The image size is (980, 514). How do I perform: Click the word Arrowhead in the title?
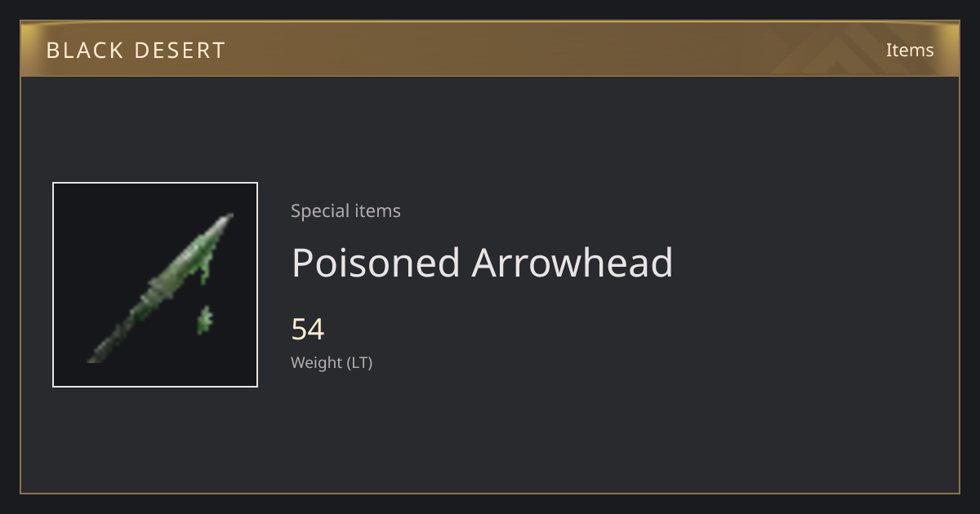point(572,263)
